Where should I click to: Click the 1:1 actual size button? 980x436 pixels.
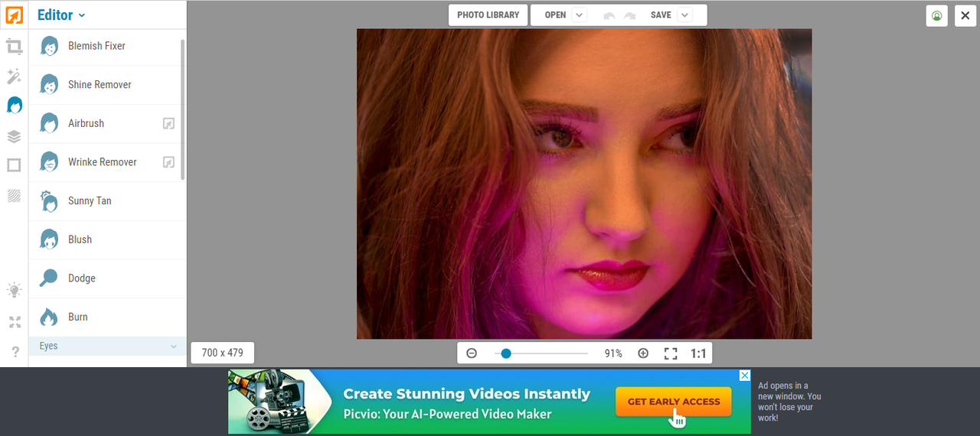click(698, 353)
